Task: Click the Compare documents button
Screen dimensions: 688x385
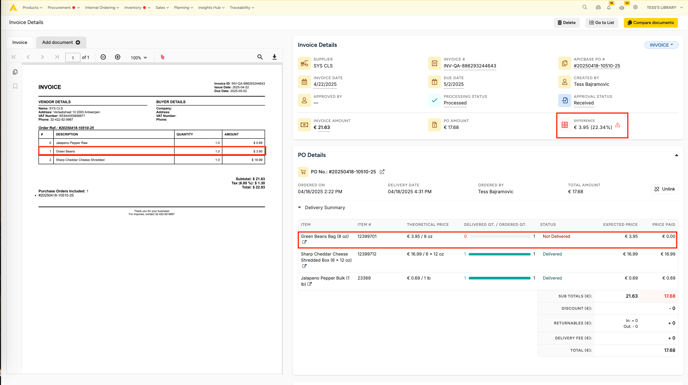Action: [651, 22]
